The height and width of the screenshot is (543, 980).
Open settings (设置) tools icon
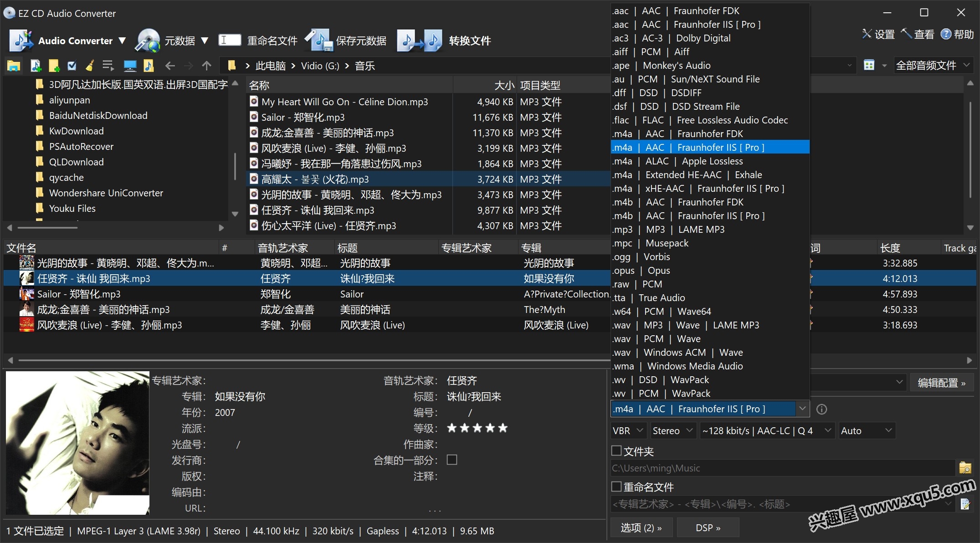tap(867, 34)
